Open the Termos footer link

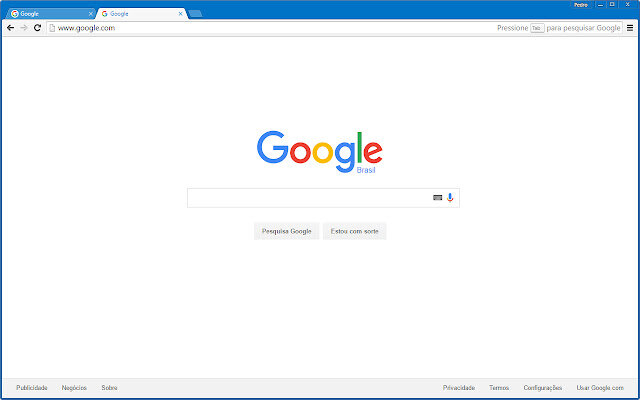click(499, 388)
